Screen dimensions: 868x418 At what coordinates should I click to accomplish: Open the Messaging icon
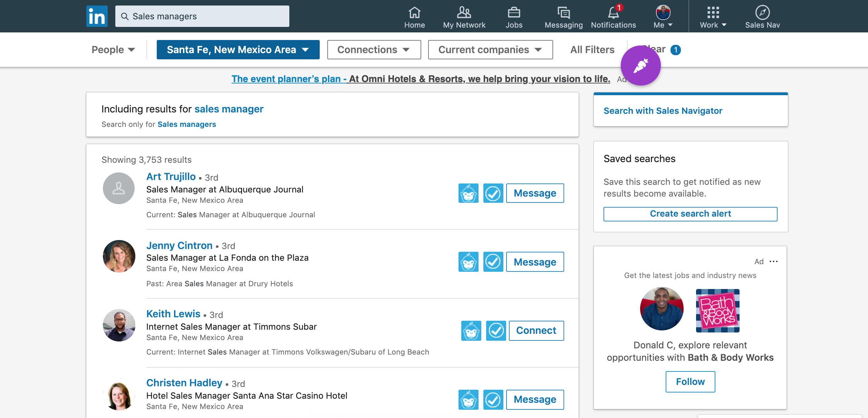563,12
